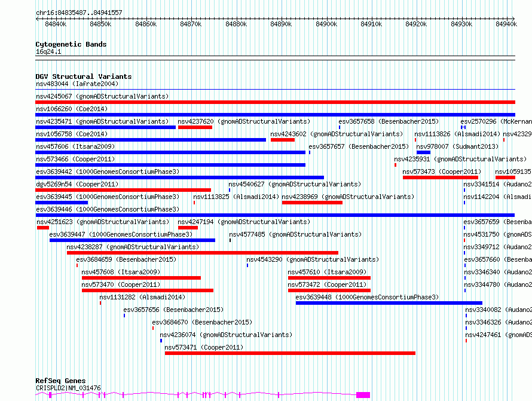532x401 pixels.
Task: Click esv3639446 1000Genomes label
Action: point(108,209)
